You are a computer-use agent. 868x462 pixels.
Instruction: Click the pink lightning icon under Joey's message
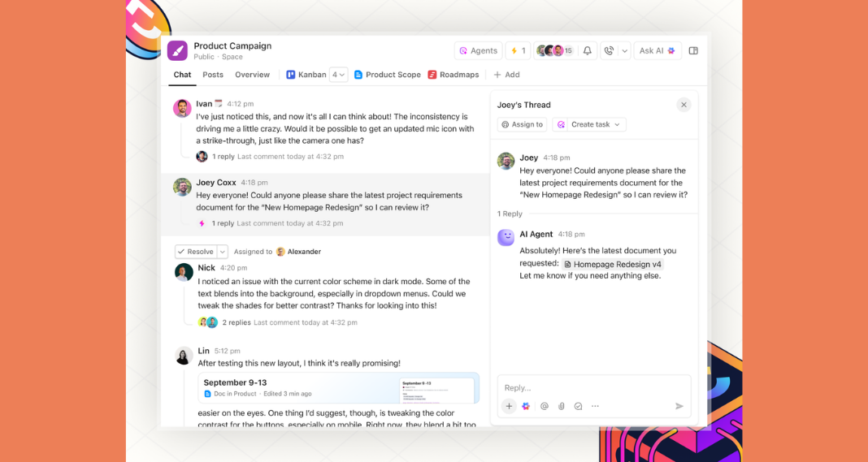tap(202, 223)
